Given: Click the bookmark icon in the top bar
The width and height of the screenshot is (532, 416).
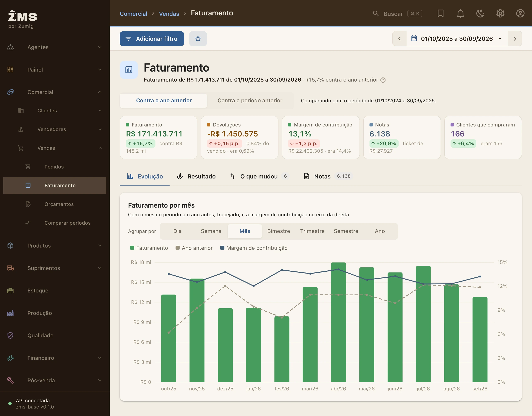Looking at the screenshot, I should (440, 13).
